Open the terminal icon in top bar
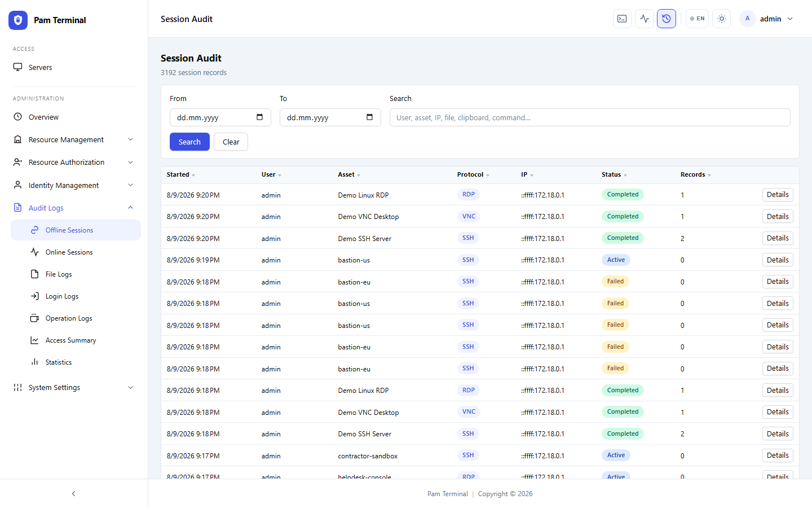Screen dimensions: 812x508 [x=622, y=19]
